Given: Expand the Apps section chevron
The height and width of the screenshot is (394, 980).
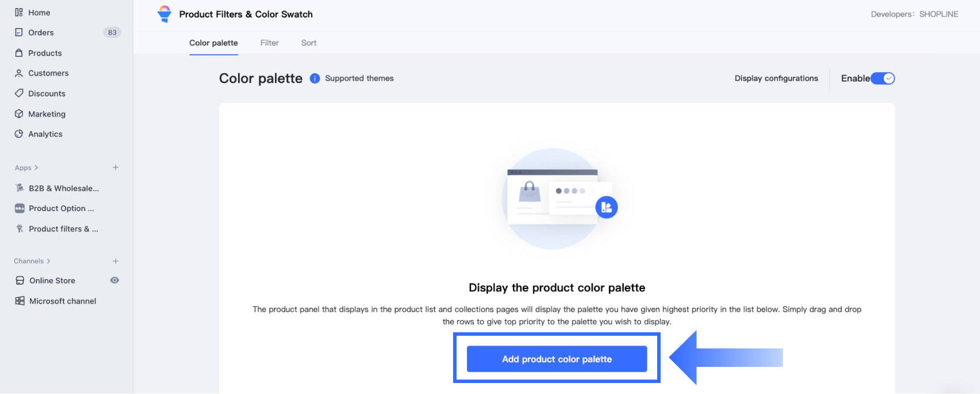Looking at the screenshot, I should [x=36, y=168].
